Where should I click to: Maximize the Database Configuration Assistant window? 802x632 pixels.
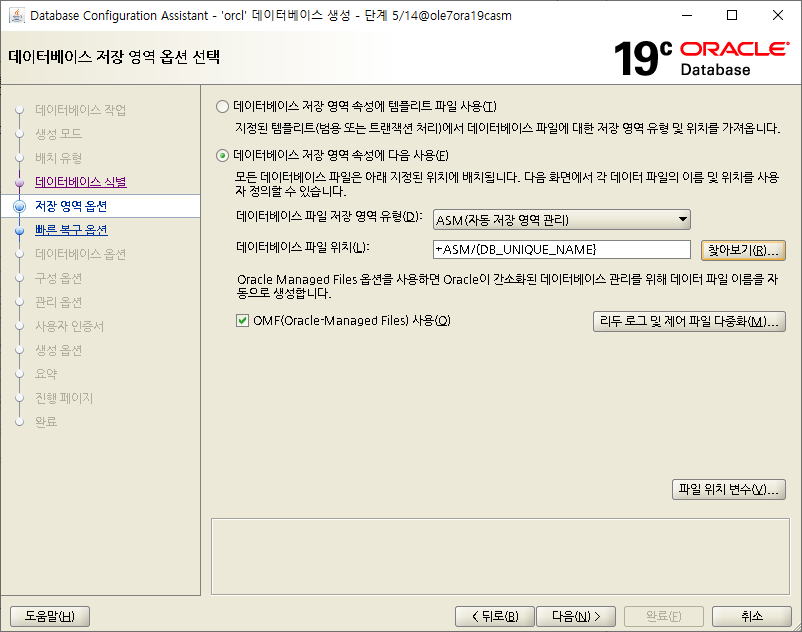coord(732,15)
